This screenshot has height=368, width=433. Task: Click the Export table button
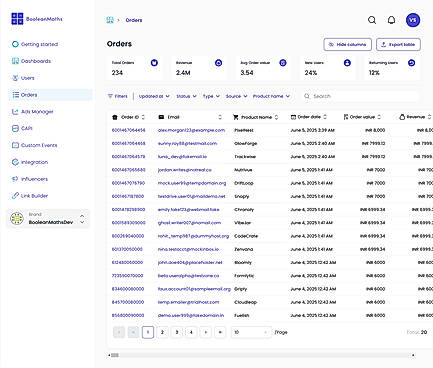pyautogui.click(x=398, y=44)
